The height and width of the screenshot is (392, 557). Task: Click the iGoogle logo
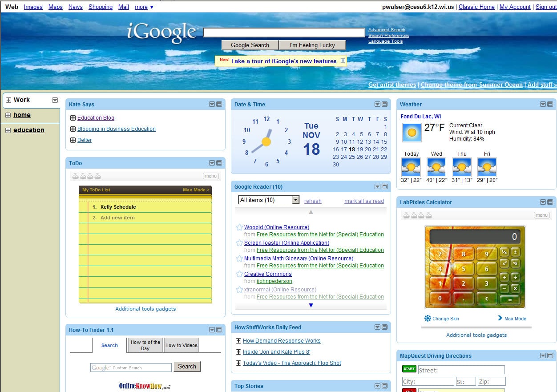pos(163,32)
